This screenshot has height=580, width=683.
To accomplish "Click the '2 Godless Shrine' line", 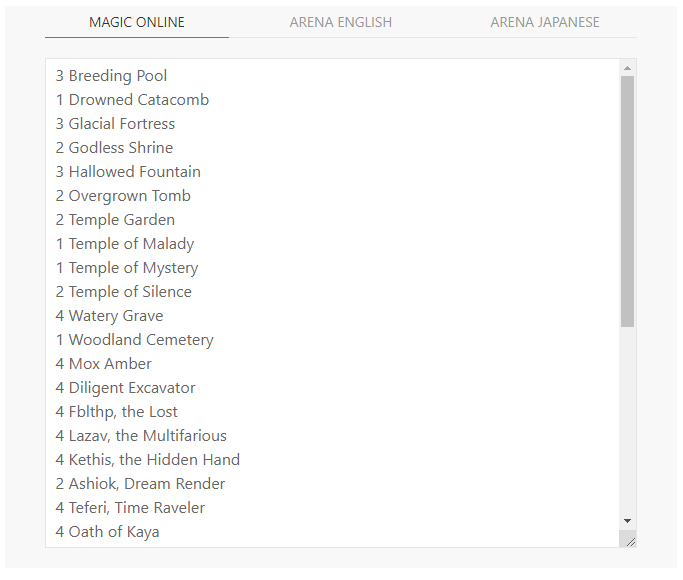I will point(114,148).
